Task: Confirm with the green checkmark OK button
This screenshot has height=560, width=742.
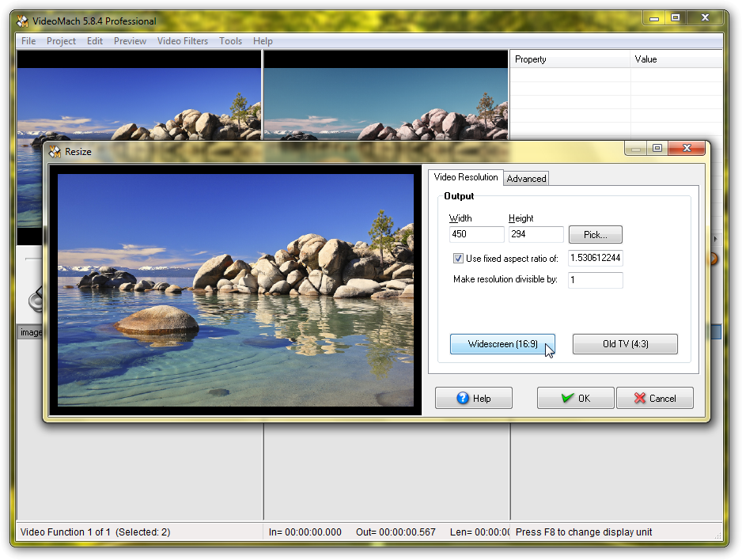Action: [x=575, y=398]
